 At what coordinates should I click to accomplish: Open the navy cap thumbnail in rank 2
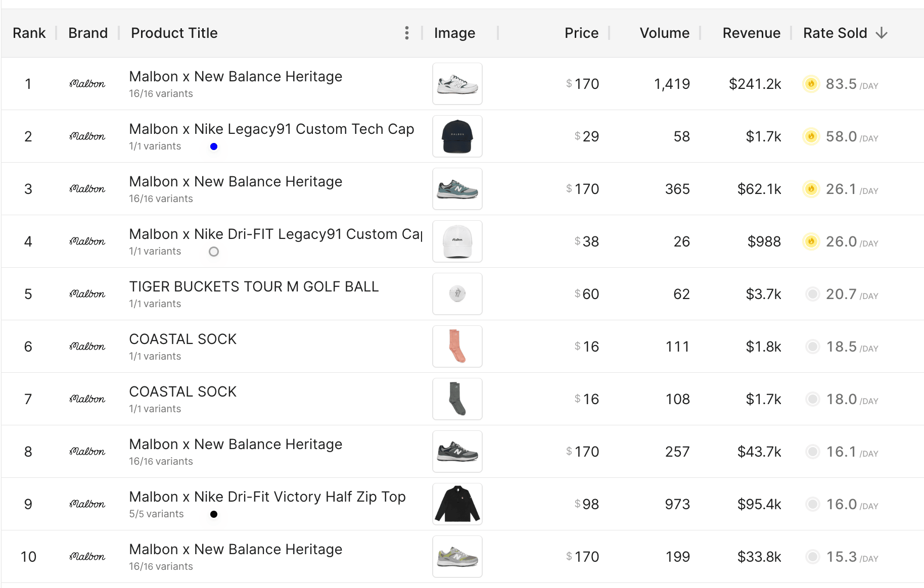click(x=457, y=136)
